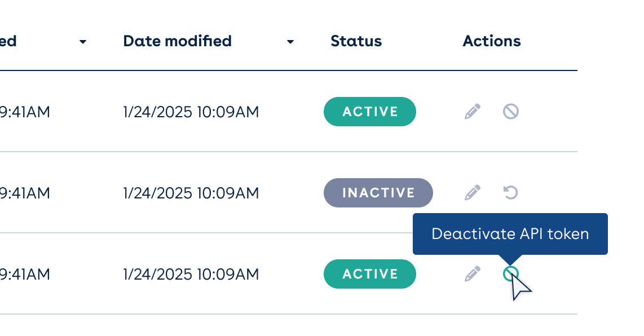The height and width of the screenshot is (336, 644).
Task: Click the first row's truncated 9:41AM time
Action: click(25, 112)
